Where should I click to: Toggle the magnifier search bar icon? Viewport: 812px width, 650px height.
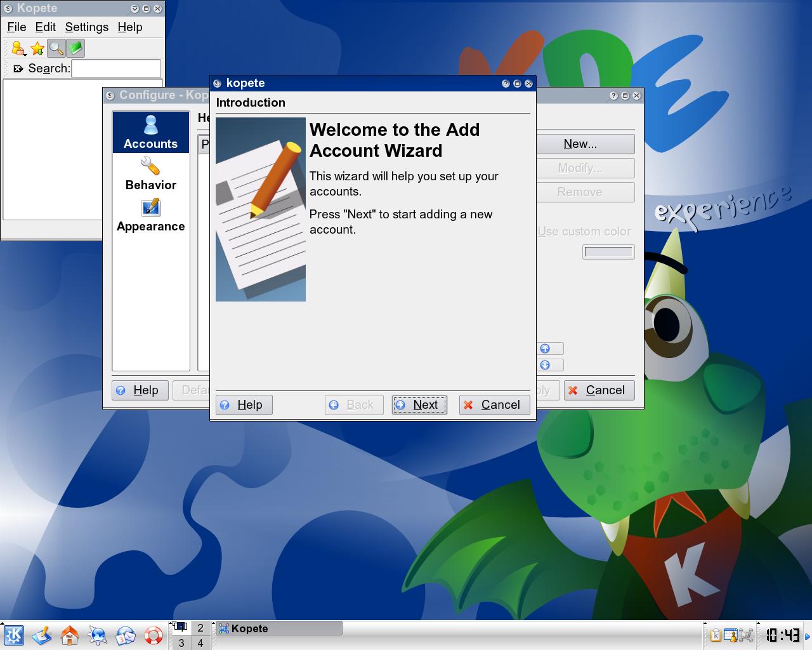pos(56,48)
